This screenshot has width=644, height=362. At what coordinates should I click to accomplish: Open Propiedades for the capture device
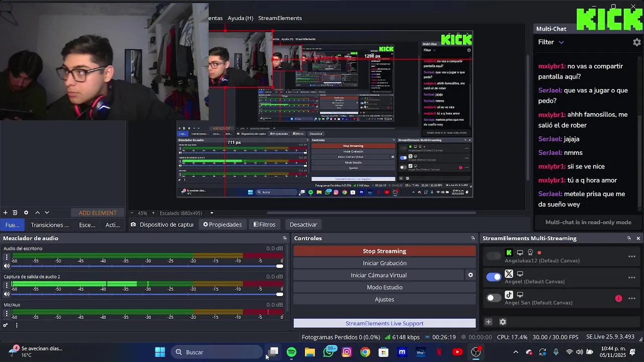(x=222, y=225)
